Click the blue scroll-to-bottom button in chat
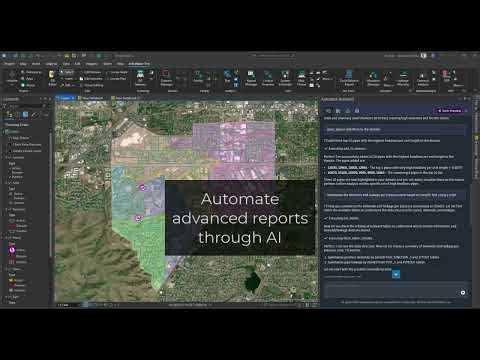This screenshot has width=480, height=360. coord(396,274)
